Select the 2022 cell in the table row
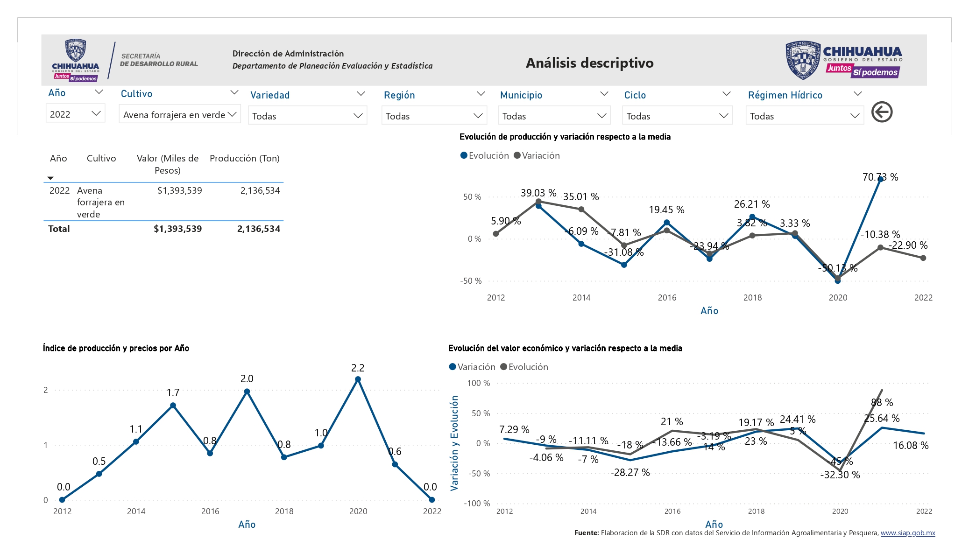 pyautogui.click(x=59, y=190)
